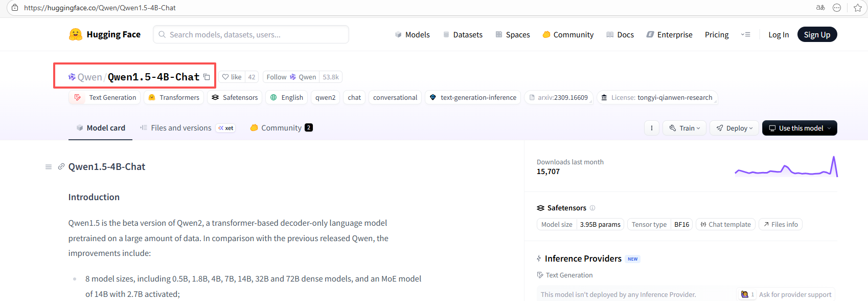868x301 pixels.
Task: Open Docs in top navigation
Action: (x=620, y=35)
